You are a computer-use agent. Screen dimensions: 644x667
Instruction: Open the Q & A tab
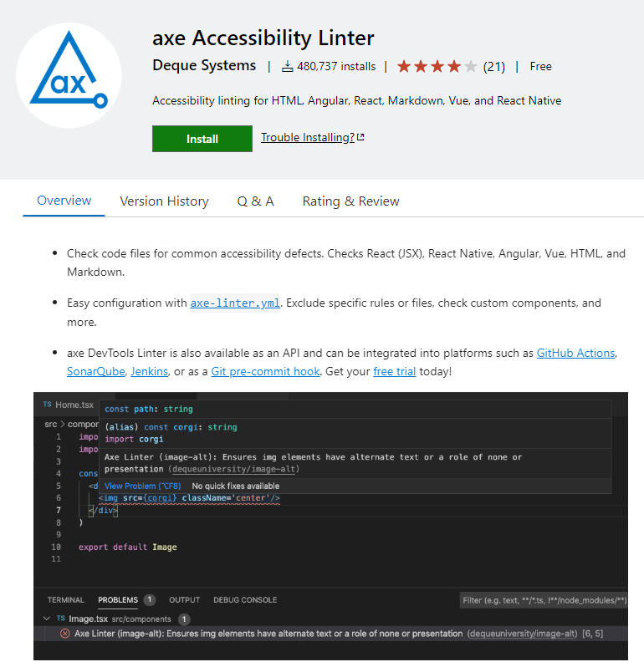coord(255,201)
